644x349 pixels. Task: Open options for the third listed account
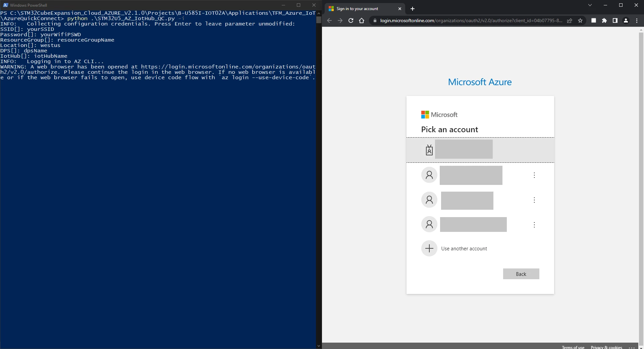click(x=534, y=200)
